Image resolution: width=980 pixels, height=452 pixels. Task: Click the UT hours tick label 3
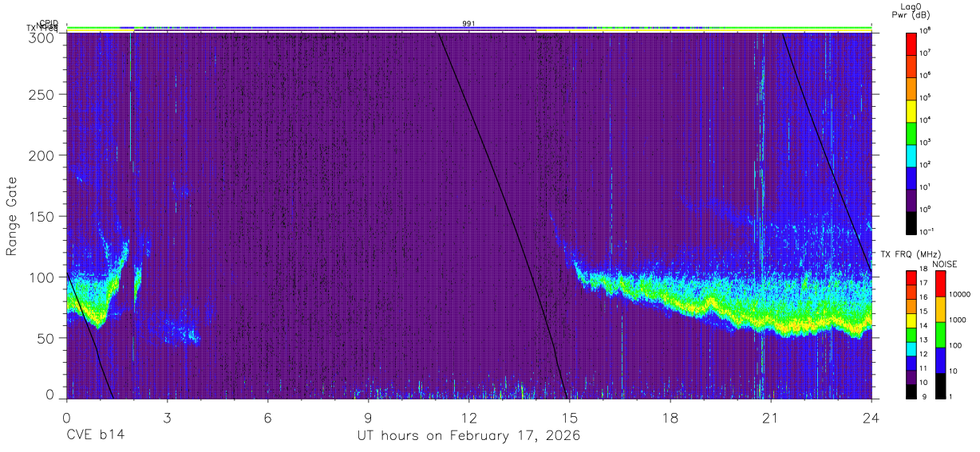click(x=167, y=417)
